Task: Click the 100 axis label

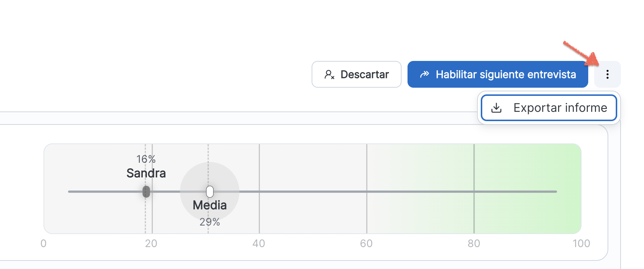Action: pyautogui.click(x=581, y=243)
